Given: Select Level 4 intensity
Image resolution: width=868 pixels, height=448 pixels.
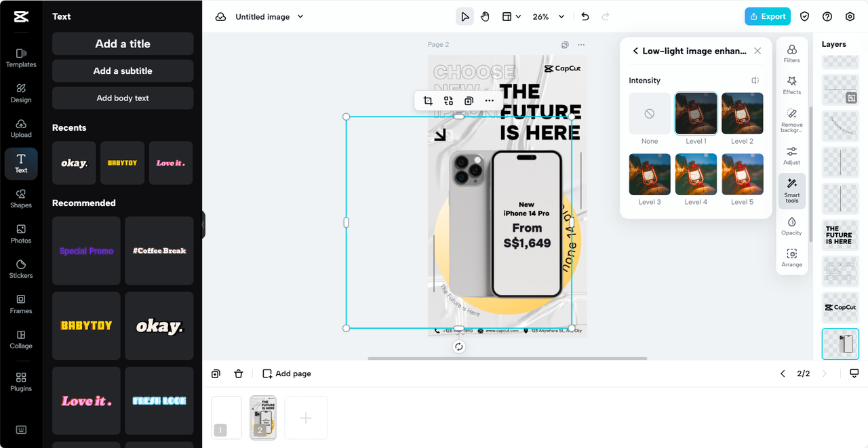Looking at the screenshot, I should click(x=696, y=174).
